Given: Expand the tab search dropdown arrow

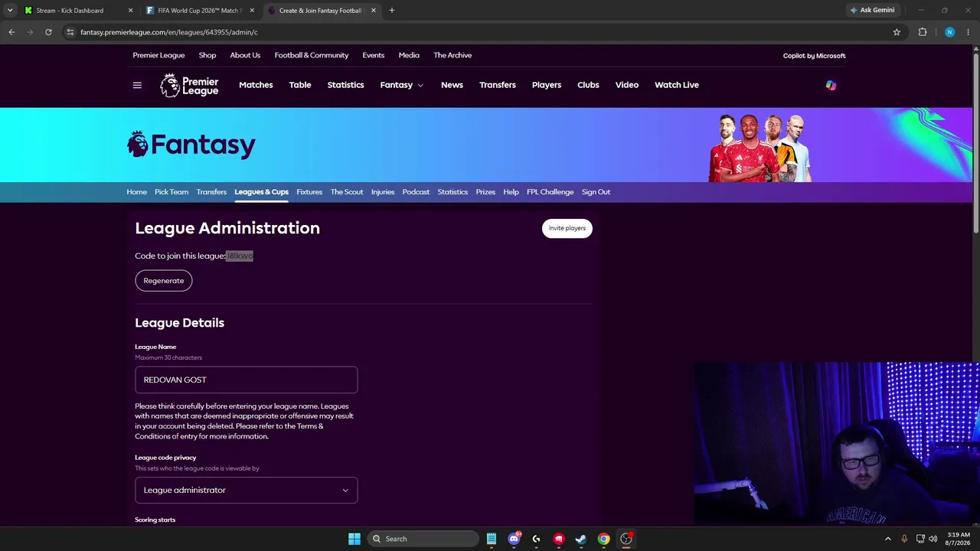Looking at the screenshot, I should coord(10,11).
